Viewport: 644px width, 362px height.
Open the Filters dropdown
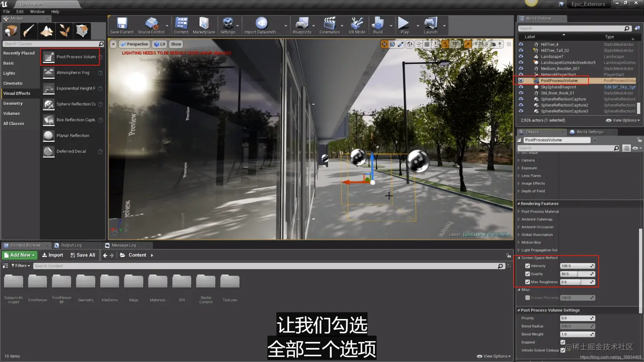pos(20,266)
